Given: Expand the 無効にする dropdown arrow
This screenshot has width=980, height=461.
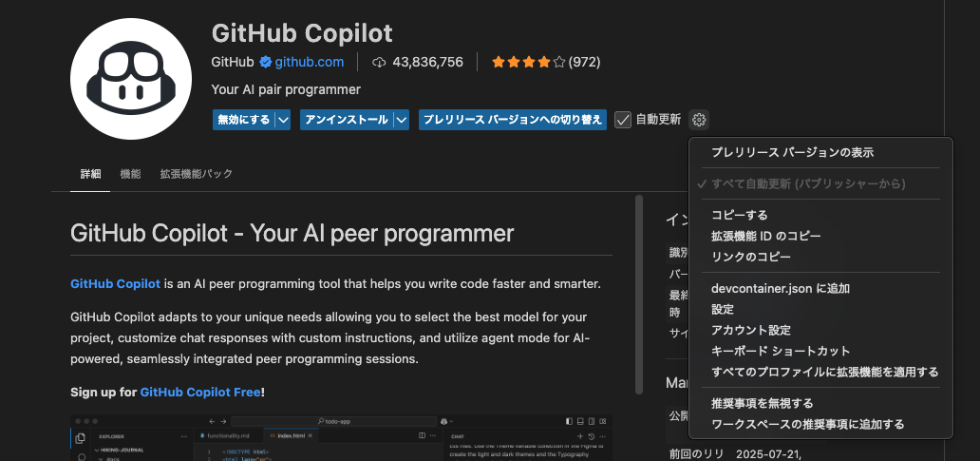Looking at the screenshot, I should tap(283, 120).
